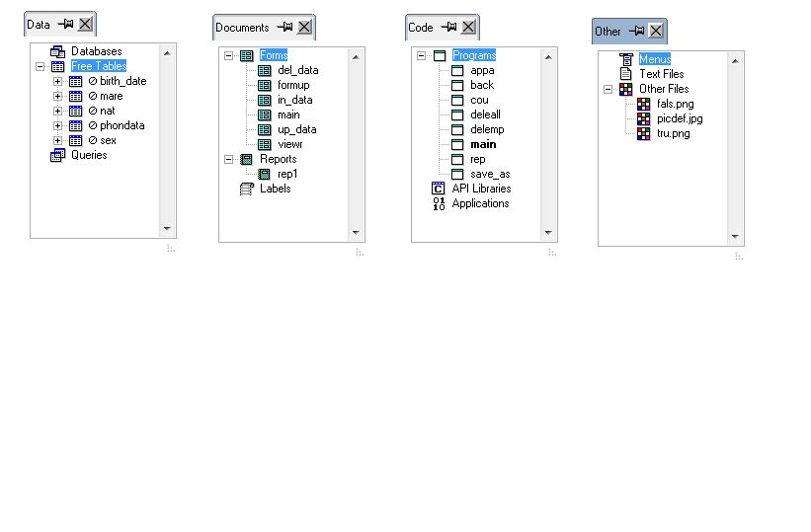The height and width of the screenshot is (532, 811).
Task: Click the Queries icon in Data tree
Action: click(x=57, y=155)
